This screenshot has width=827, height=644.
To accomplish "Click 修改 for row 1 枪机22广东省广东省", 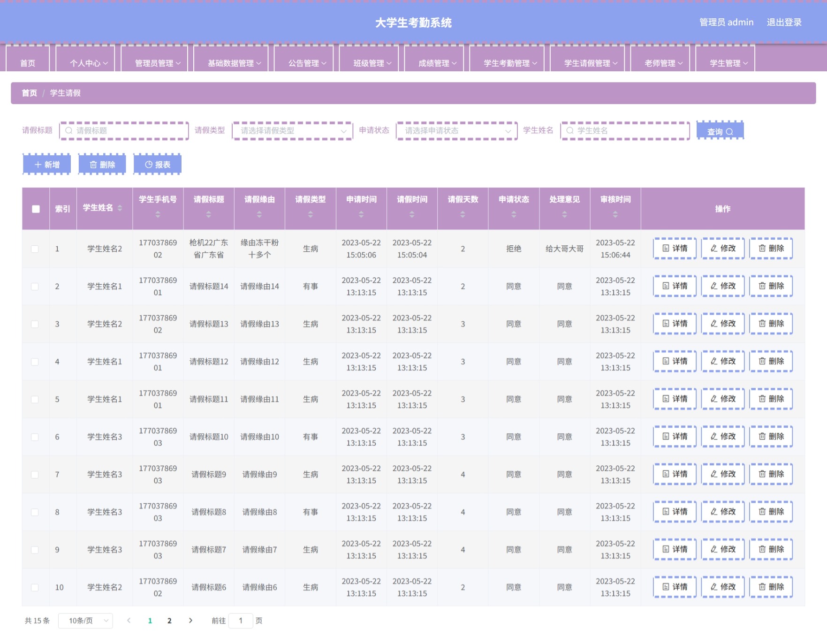I will [723, 248].
